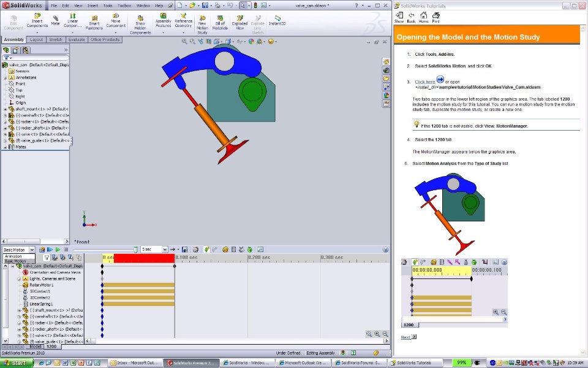
Task: Click the Next link in the tutorial
Action: pos(405,337)
